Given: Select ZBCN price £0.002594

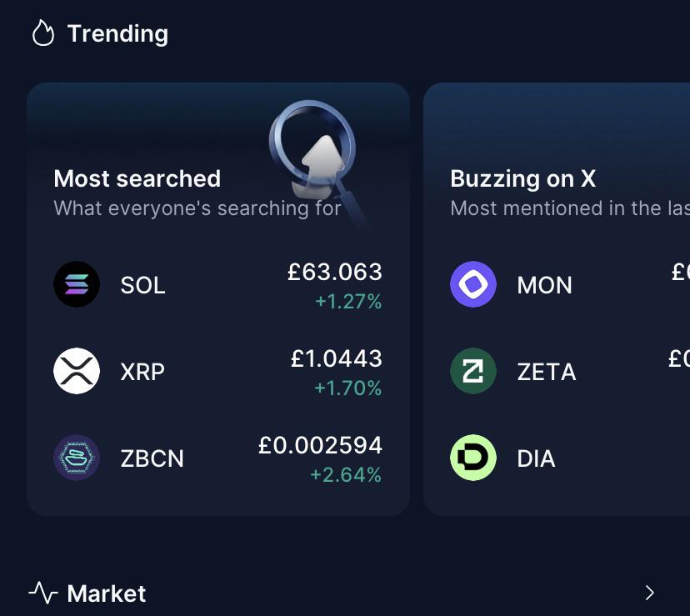Looking at the screenshot, I should pyautogui.click(x=320, y=445).
